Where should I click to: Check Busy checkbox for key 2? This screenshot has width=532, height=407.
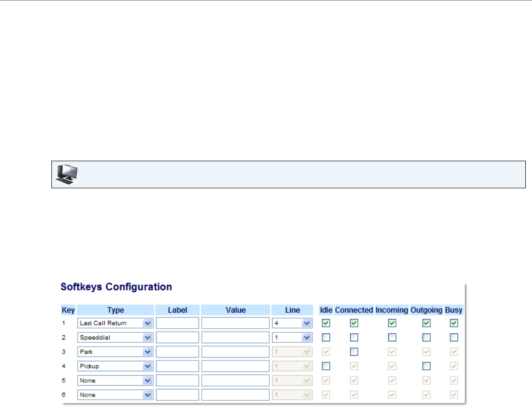(454, 338)
